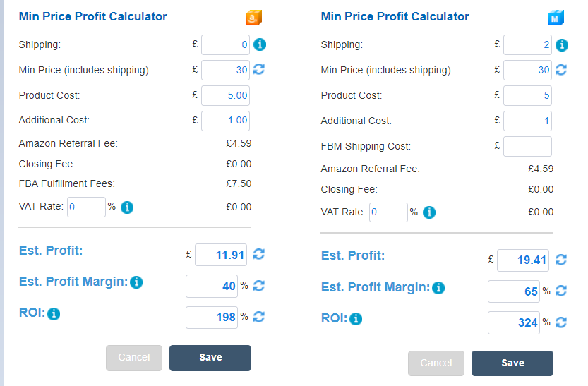Click info icon beside Est. Profit Margin 65
This screenshot has width=588, height=386.
point(438,288)
